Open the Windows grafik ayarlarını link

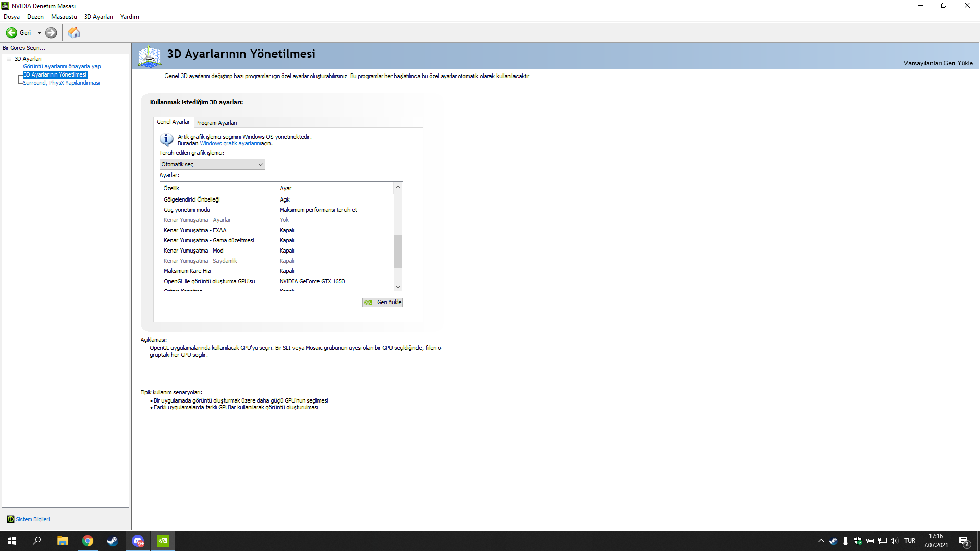pos(230,144)
